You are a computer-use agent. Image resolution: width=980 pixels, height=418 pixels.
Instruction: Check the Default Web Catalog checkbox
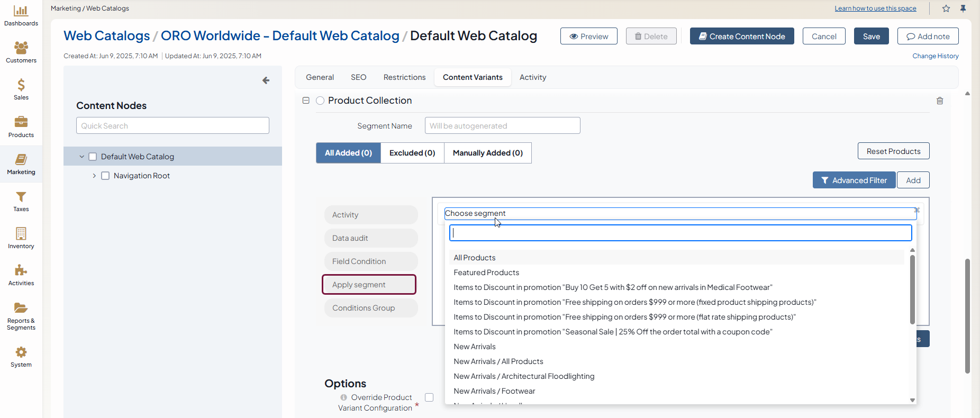click(x=93, y=157)
